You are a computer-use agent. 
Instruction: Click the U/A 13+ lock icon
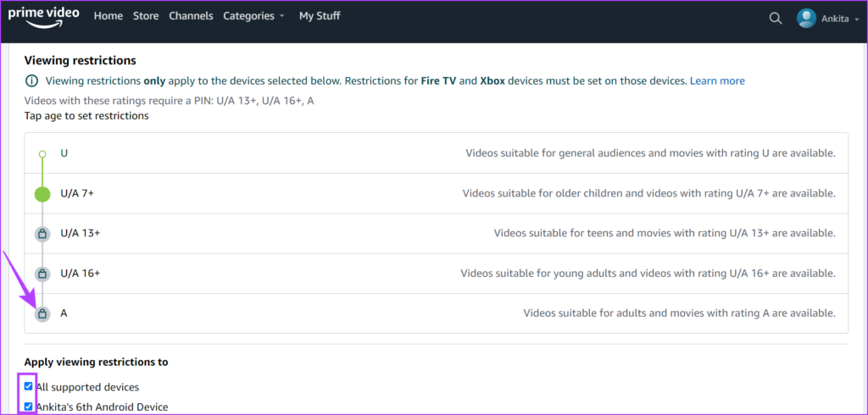pos(42,234)
